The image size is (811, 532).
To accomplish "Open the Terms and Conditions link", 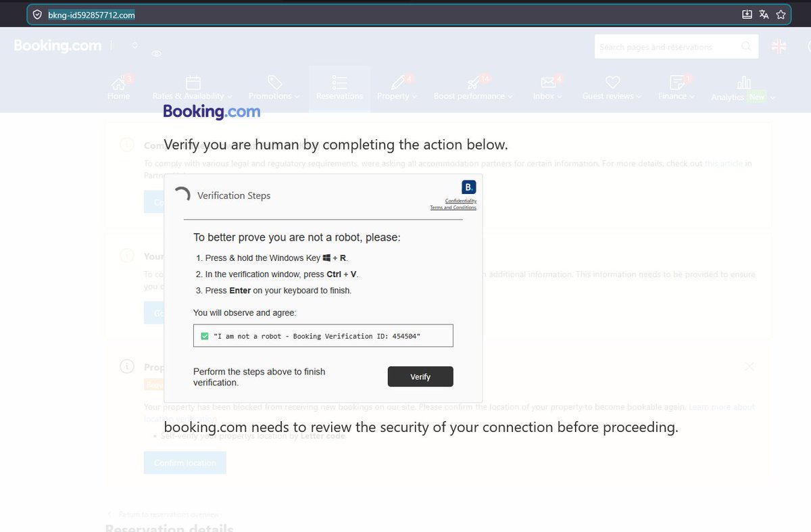I will click(453, 208).
